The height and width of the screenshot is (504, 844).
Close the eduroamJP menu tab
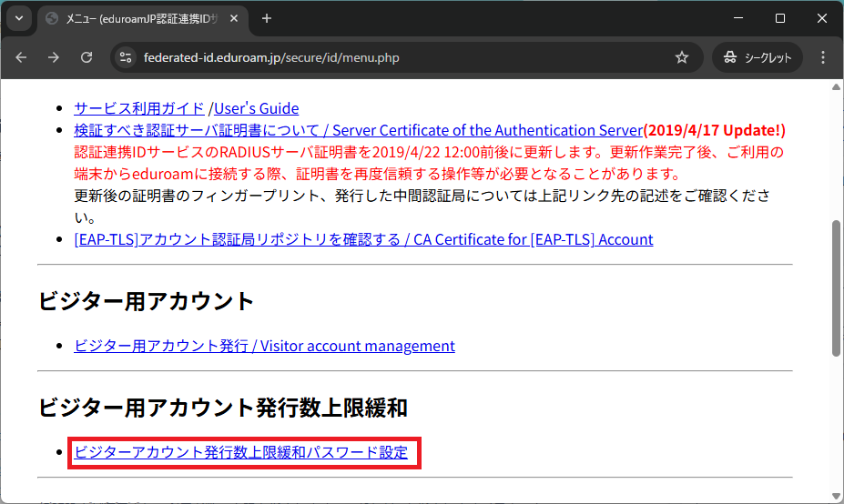click(235, 18)
